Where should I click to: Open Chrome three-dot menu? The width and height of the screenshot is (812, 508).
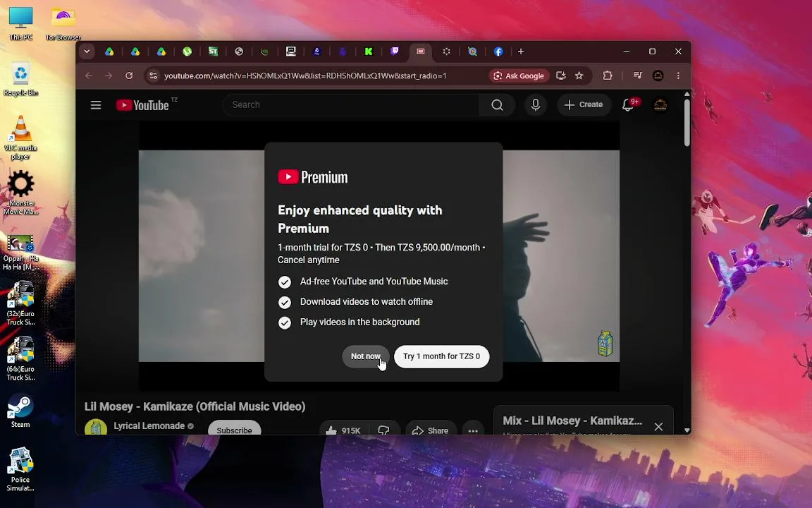point(678,75)
